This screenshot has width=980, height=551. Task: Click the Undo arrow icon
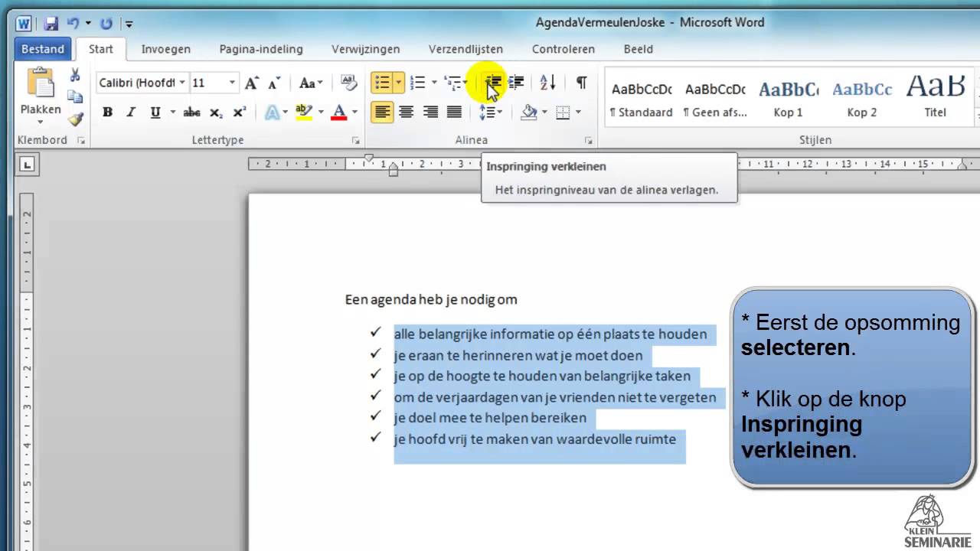(73, 24)
